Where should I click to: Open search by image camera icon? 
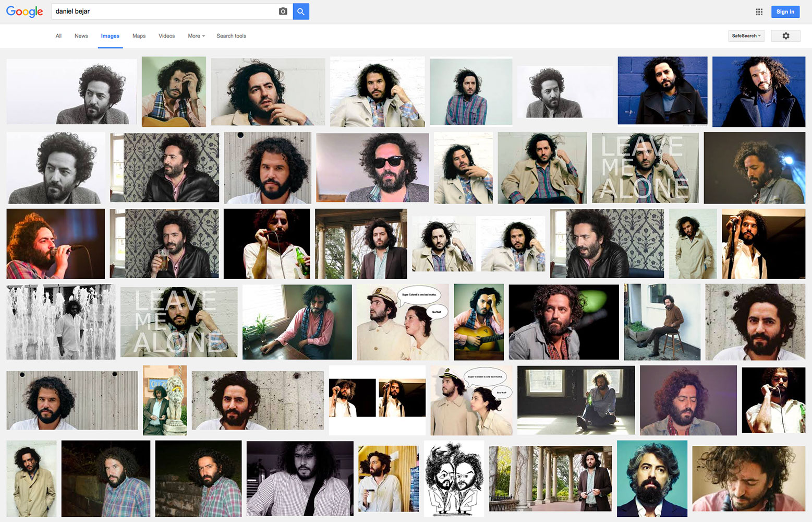283,11
